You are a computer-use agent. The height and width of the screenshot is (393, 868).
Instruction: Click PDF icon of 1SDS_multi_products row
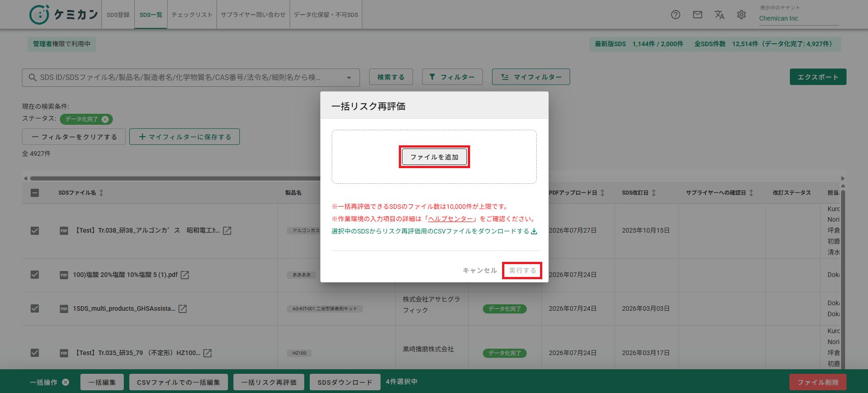coord(64,308)
